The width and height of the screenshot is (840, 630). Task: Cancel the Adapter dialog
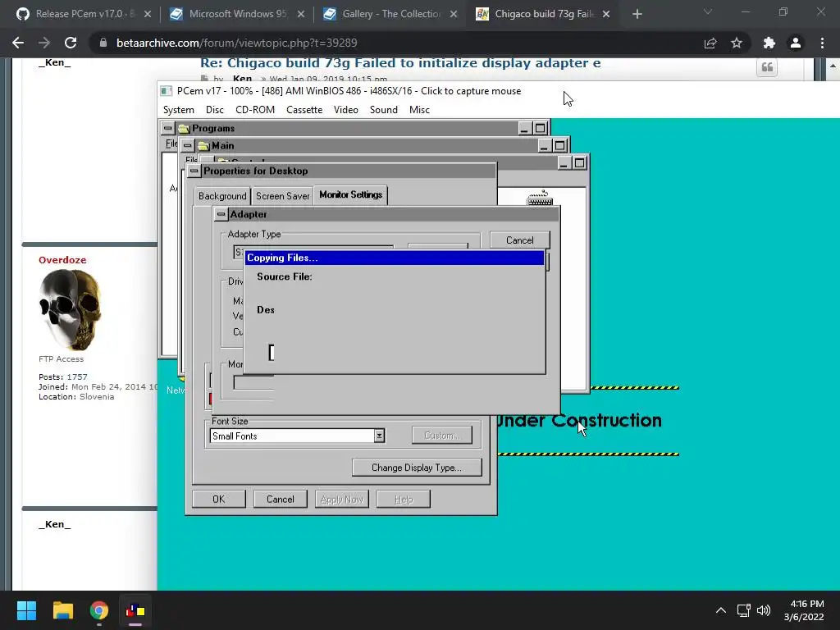(x=519, y=240)
